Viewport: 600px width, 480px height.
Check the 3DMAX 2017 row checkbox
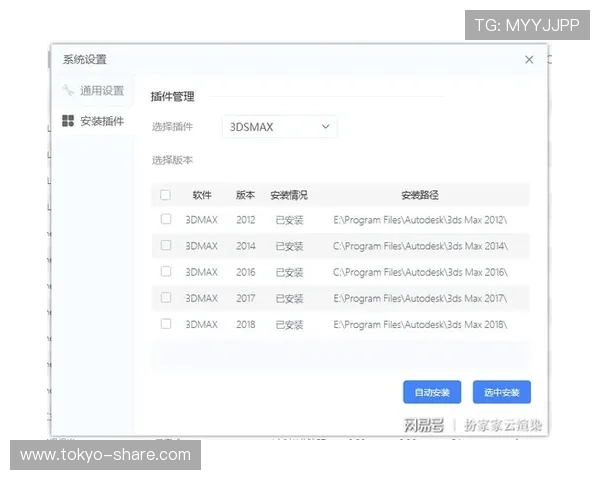pos(166,297)
